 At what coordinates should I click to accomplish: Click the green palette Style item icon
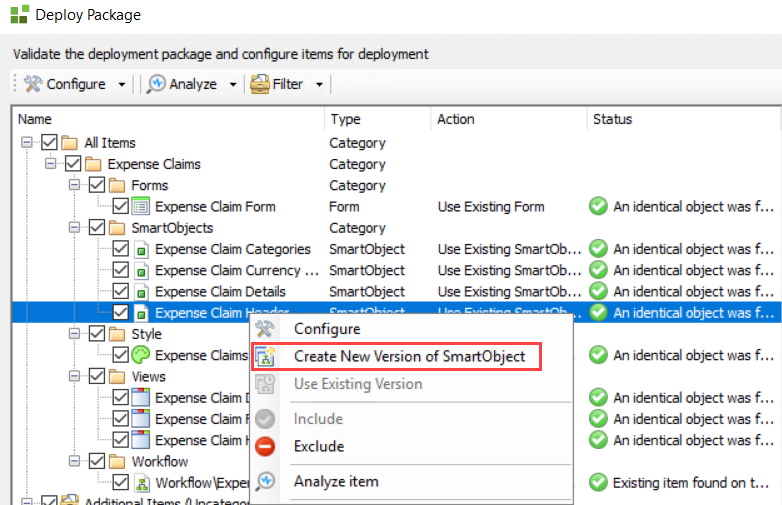tap(141, 355)
